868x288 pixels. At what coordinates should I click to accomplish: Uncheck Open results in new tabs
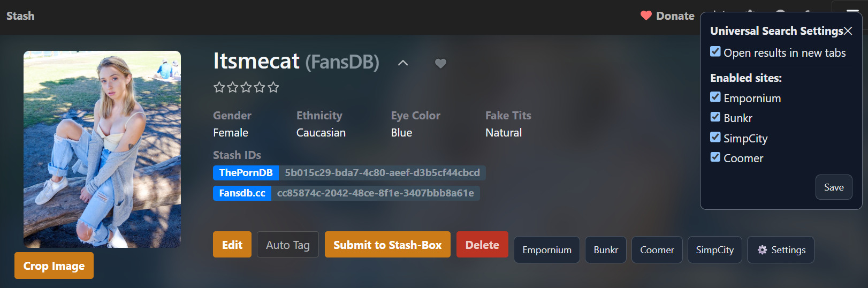(715, 52)
